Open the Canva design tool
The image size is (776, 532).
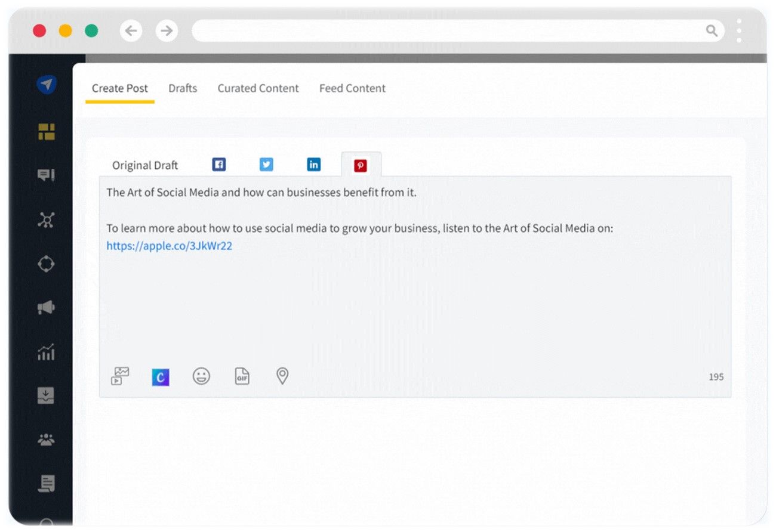161,376
